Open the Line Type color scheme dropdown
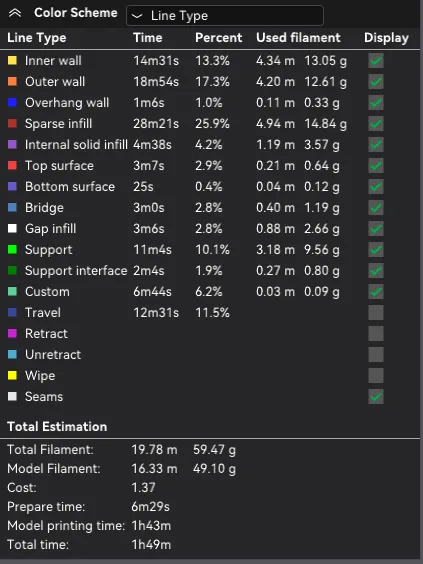The image size is (423, 564). pos(225,15)
